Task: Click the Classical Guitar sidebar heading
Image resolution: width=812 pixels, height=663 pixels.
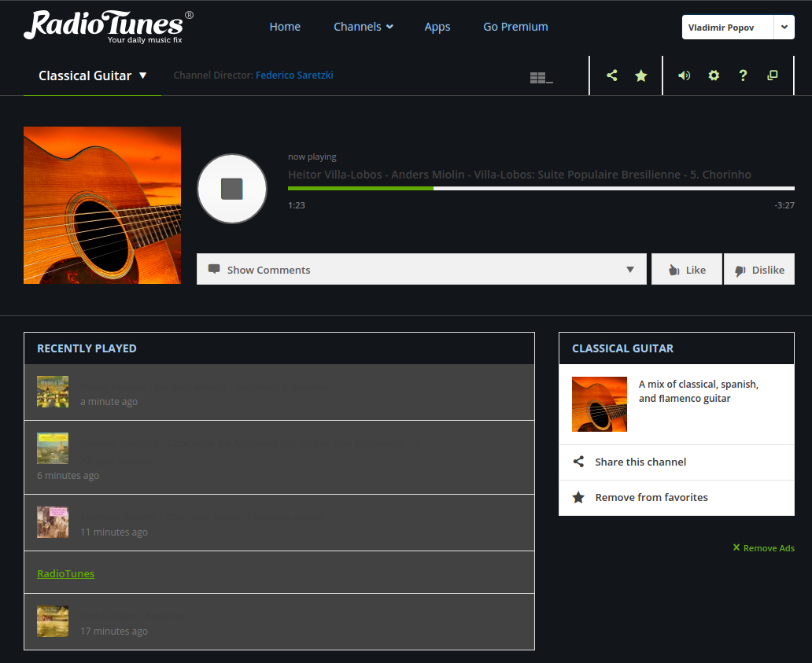Action: click(x=622, y=348)
